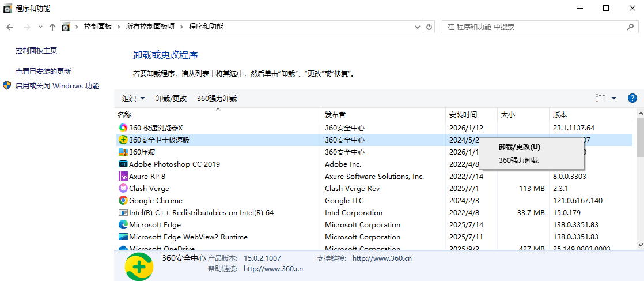644x281 pixels.
Task: Expand the view options dropdown arrow
Action: pyautogui.click(x=613, y=98)
